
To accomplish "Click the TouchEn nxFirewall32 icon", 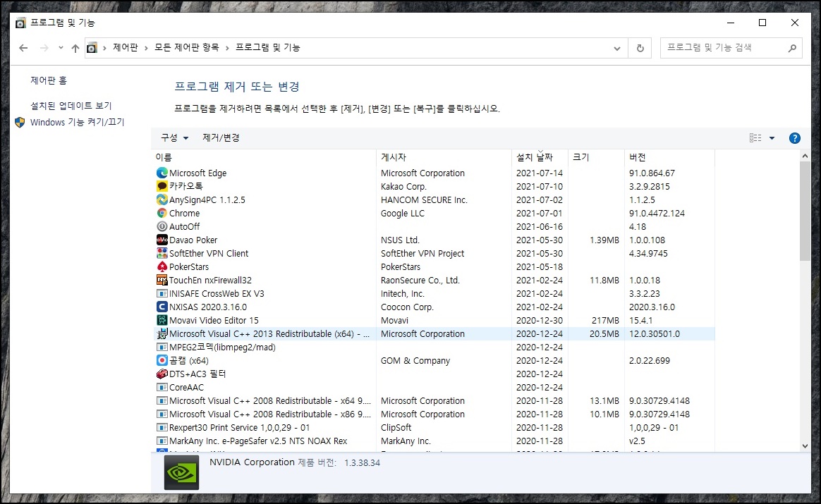I will (x=162, y=280).
